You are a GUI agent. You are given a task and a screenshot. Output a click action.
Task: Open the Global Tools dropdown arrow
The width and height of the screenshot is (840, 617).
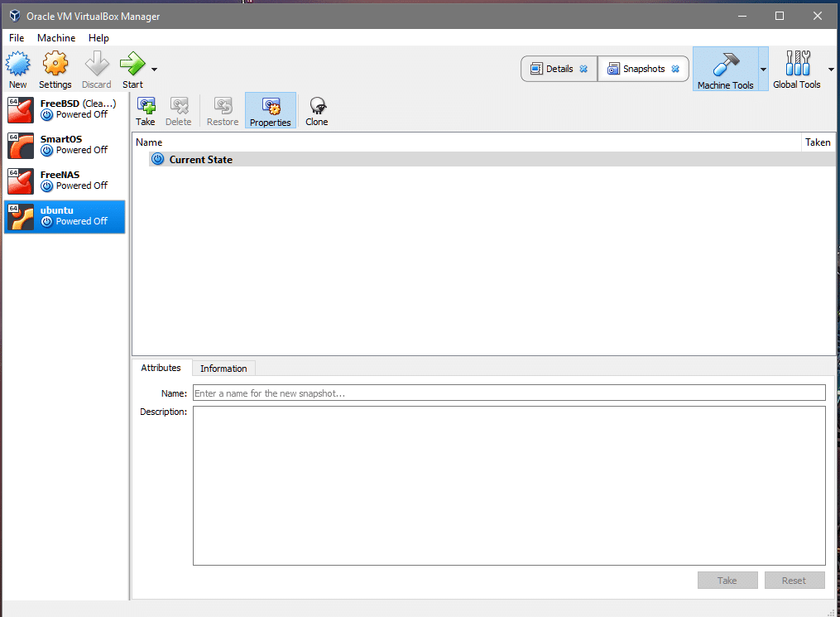pyautogui.click(x=831, y=69)
